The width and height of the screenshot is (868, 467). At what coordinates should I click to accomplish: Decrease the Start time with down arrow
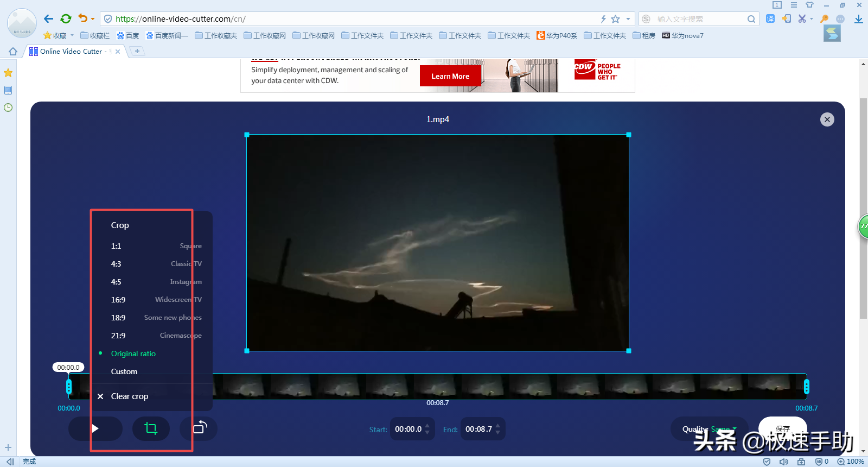click(x=427, y=432)
